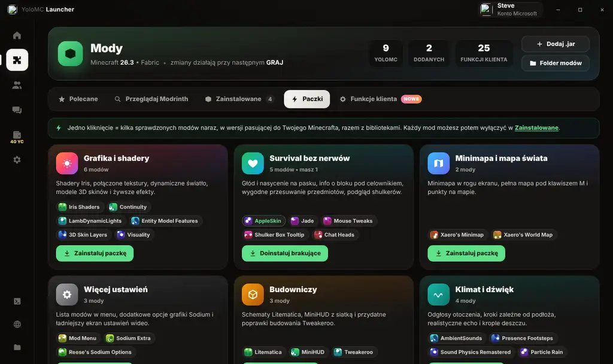
Task: Click the globe icon in the sidebar
Action: coord(17,324)
